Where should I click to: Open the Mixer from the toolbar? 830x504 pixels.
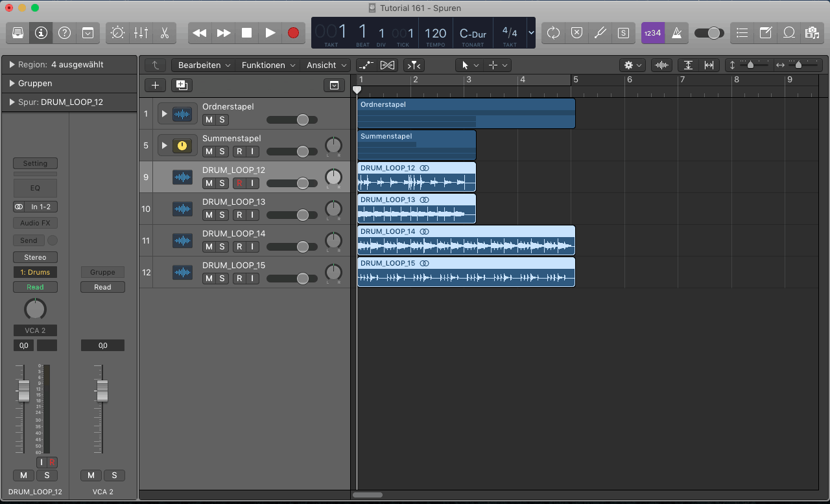141,32
